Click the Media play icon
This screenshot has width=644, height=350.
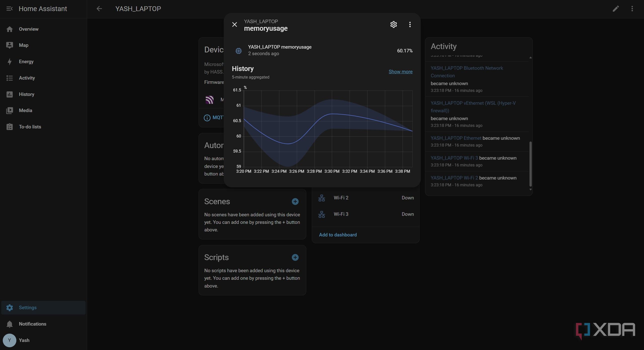tap(10, 111)
